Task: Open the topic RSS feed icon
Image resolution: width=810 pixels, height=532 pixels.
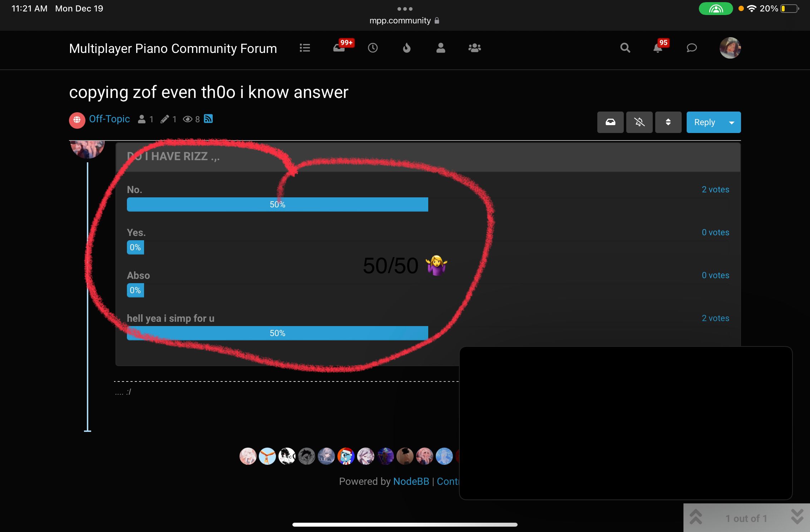Action: coord(208,119)
